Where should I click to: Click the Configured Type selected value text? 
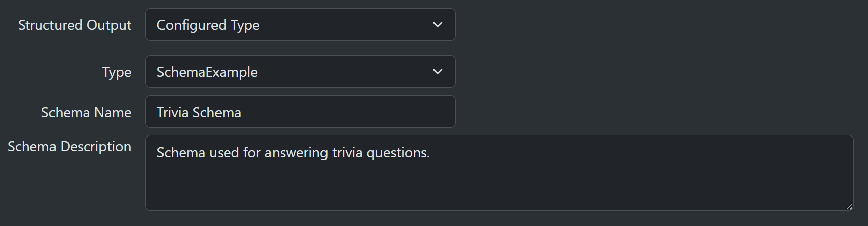tap(208, 25)
